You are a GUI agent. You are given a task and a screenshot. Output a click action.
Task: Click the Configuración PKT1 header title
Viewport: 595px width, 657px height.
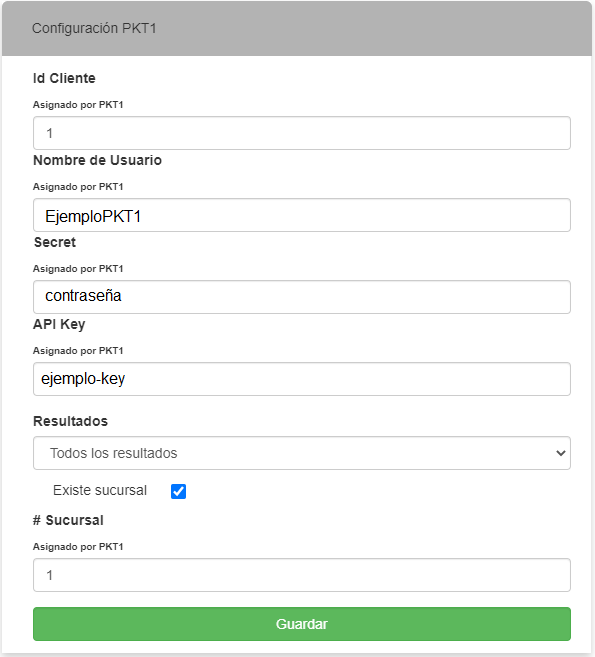click(94, 28)
